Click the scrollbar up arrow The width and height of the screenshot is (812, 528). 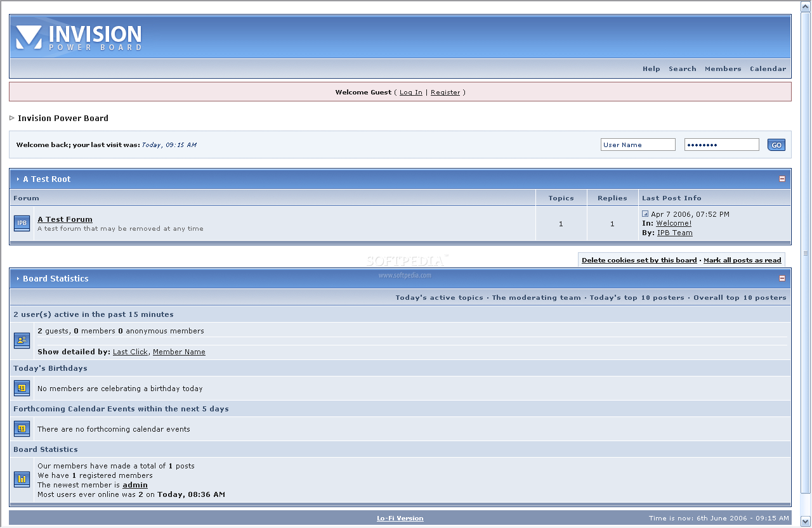click(806, 6)
